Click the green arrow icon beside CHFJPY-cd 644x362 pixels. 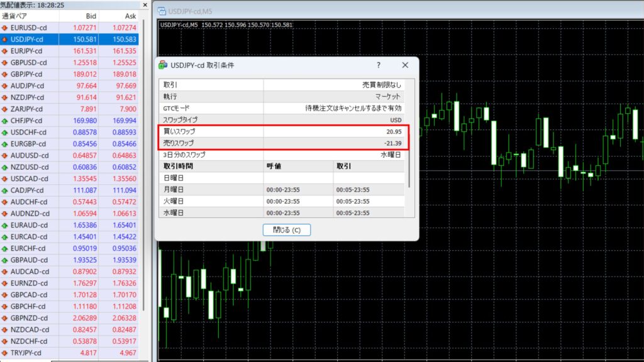point(5,121)
